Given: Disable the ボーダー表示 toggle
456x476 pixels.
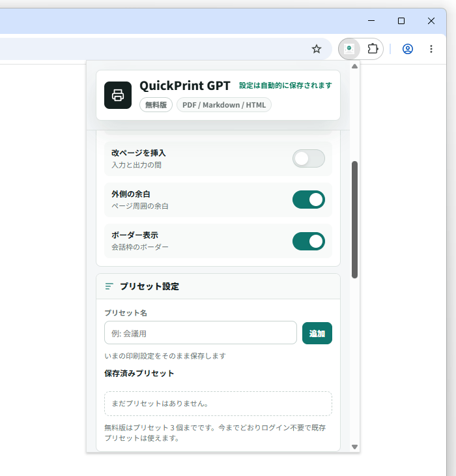Looking at the screenshot, I should (x=309, y=241).
